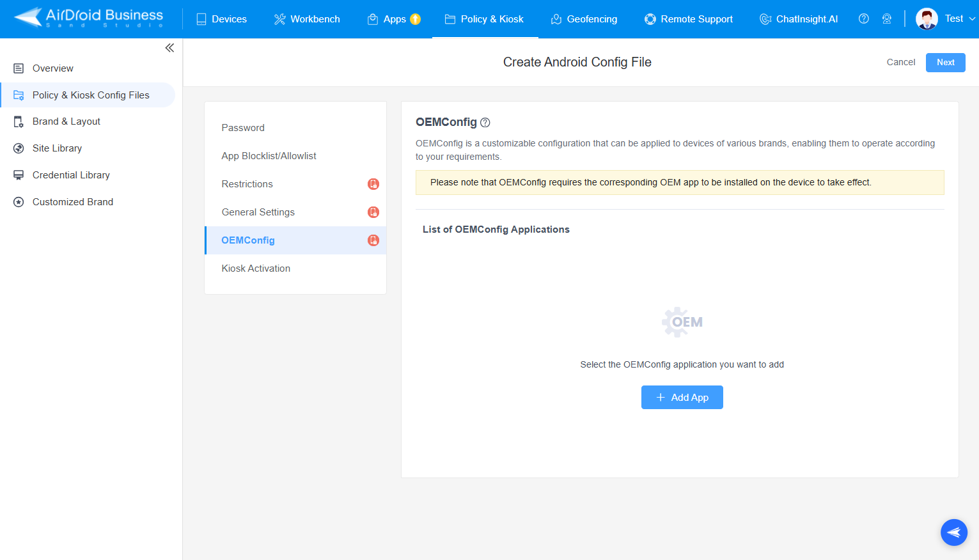
Task: Click the red badge icon beside General Settings
Action: (373, 212)
